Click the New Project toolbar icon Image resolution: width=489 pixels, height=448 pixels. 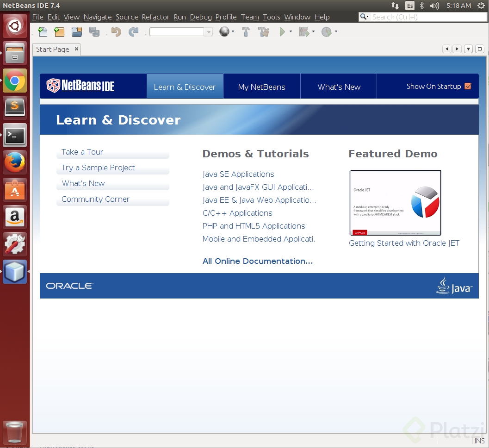pyautogui.click(x=59, y=32)
